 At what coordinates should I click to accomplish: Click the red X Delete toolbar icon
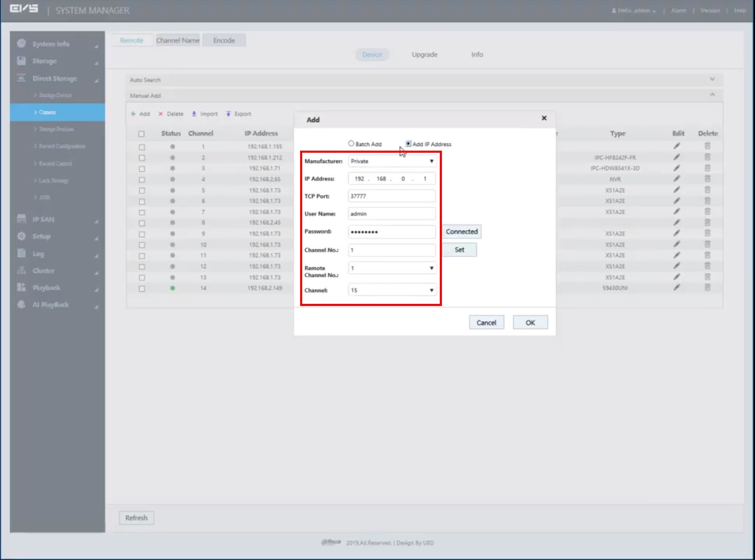click(161, 114)
